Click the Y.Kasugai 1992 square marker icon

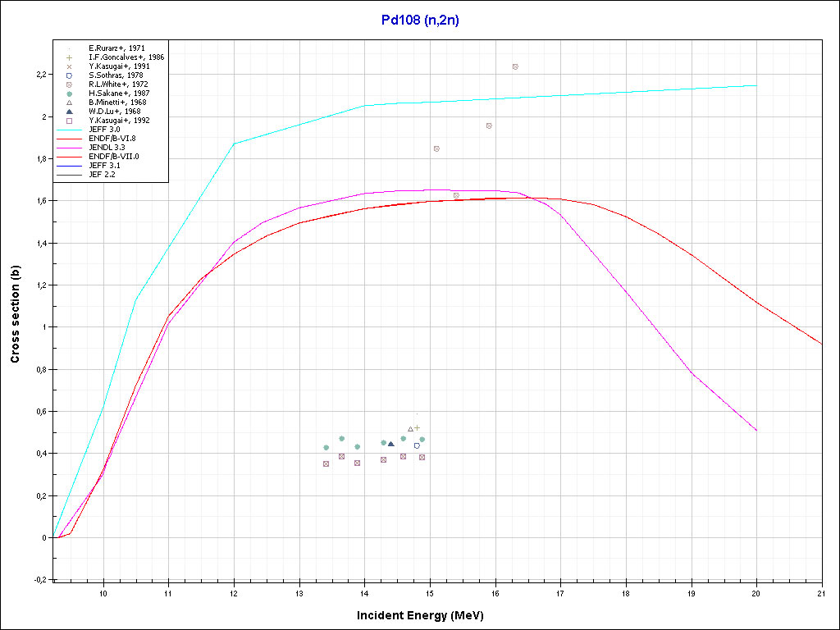click(70, 121)
